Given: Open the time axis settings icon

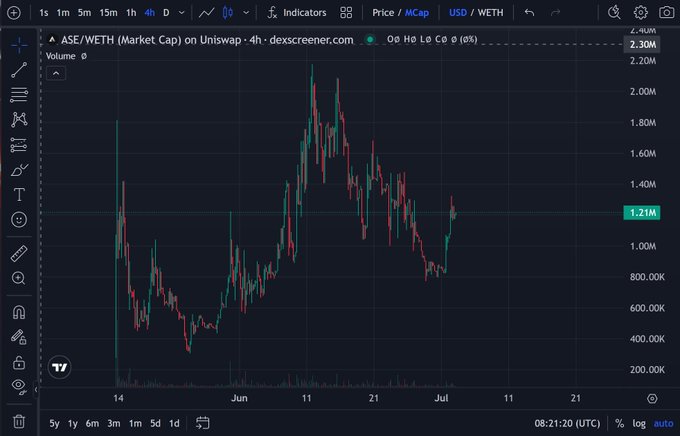Looking at the screenshot, I should click(652, 399).
